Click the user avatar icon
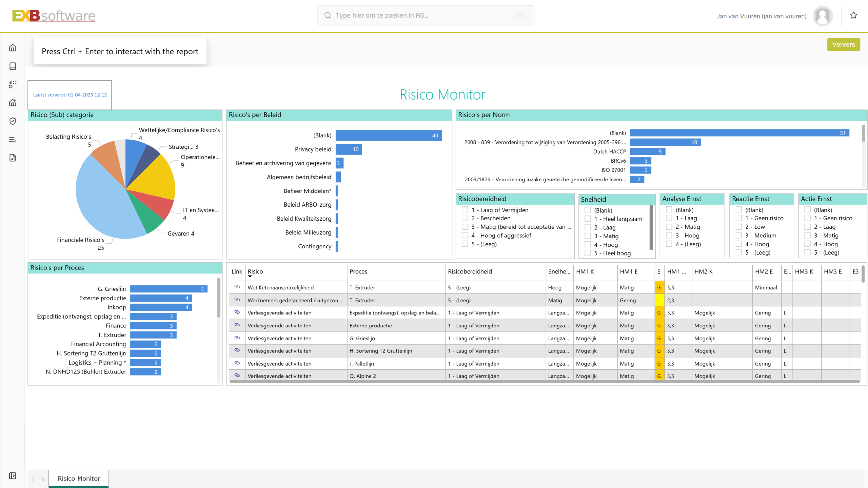This screenshot has width=868, height=488. click(822, 16)
